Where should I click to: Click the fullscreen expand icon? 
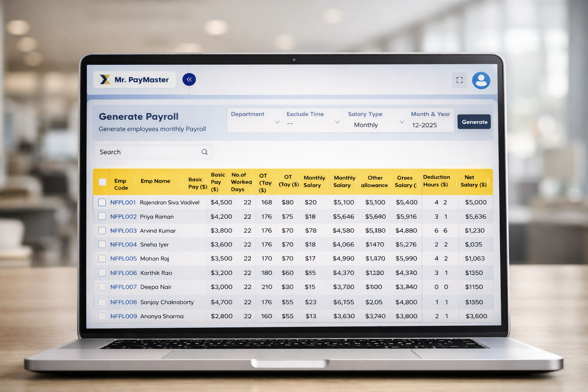459,80
